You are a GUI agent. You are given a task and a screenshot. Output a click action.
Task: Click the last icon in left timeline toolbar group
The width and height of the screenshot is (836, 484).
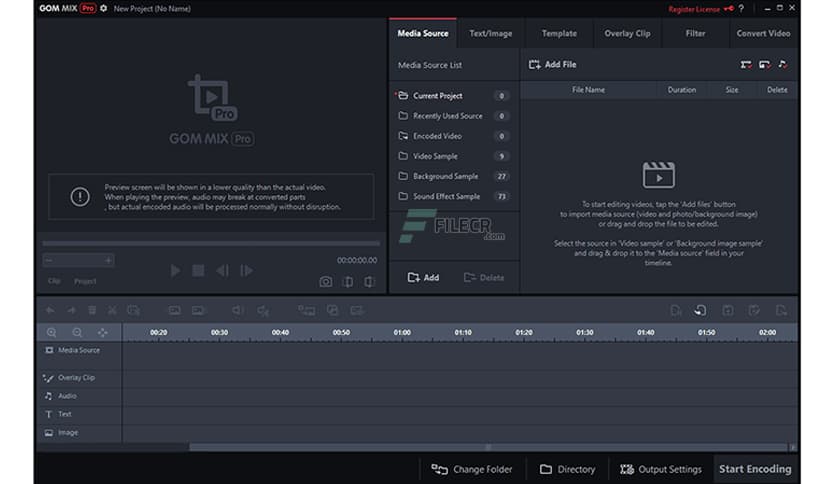coord(357,310)
